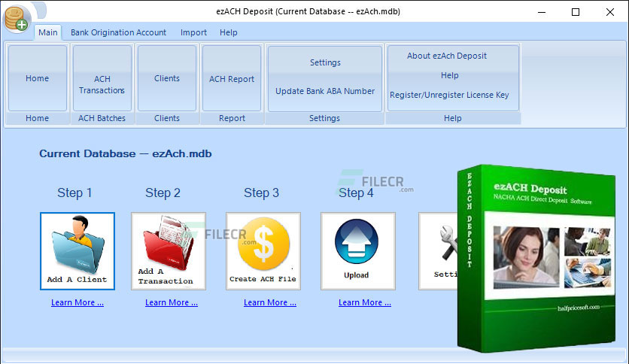Click the ACH Batches group label
The height and width of the screenshot is (364, 629).
click(x=102, y=118)
